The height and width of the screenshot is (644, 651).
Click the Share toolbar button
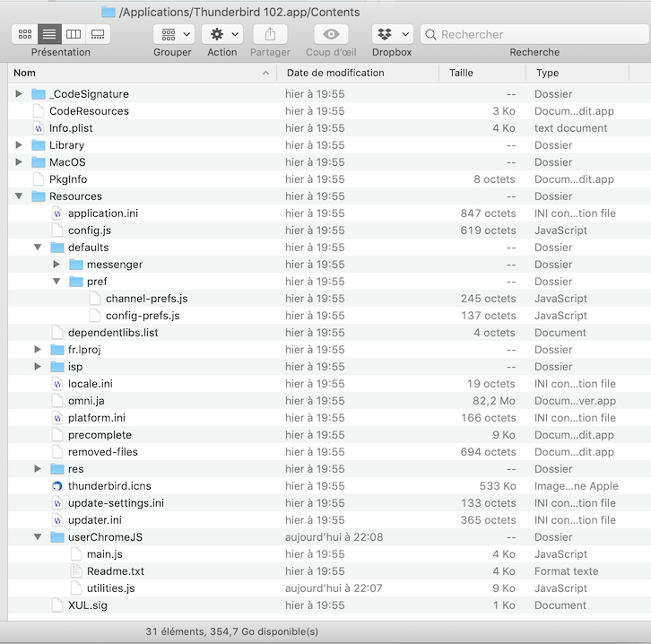(x=270, y=34)
